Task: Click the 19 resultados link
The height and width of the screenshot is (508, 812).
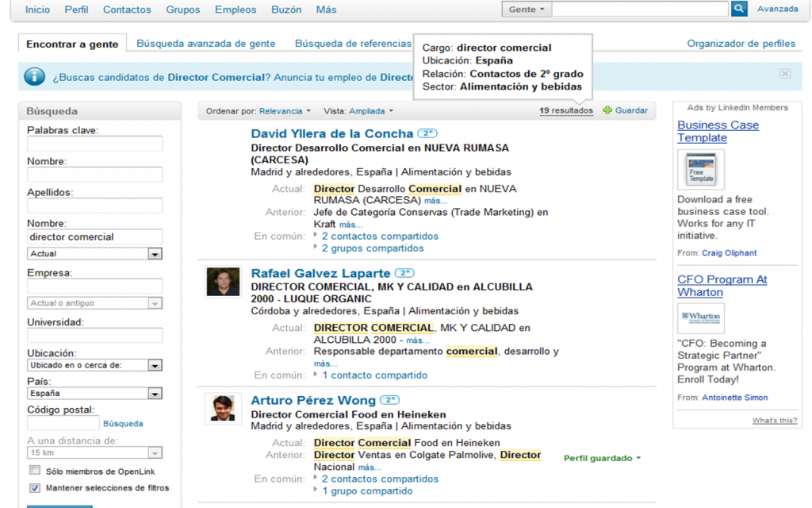Action: [x=566, y=110]
